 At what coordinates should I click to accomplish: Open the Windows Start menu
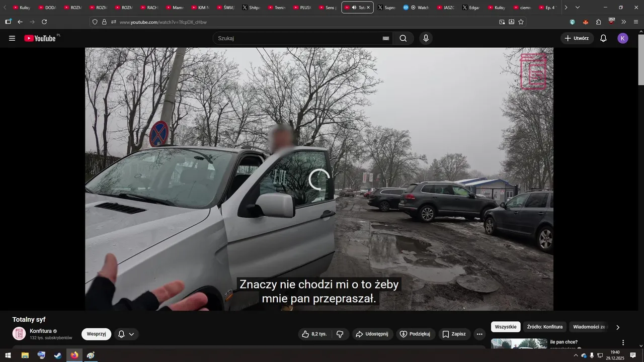click(8, 355)
